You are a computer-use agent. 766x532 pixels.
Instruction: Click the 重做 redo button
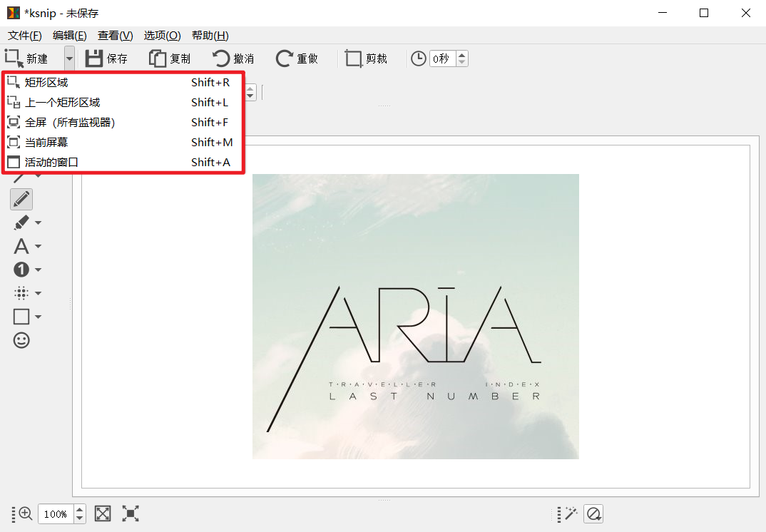[x=297, y=58]
